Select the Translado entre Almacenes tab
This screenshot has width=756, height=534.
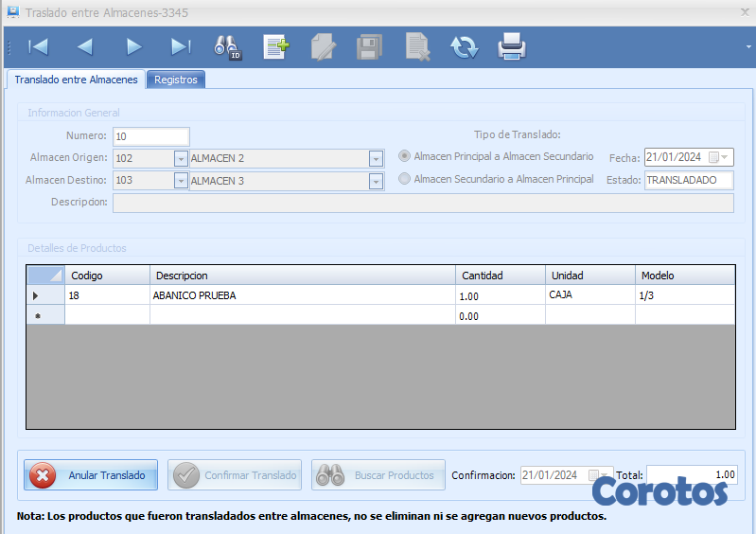click(76, 80)
